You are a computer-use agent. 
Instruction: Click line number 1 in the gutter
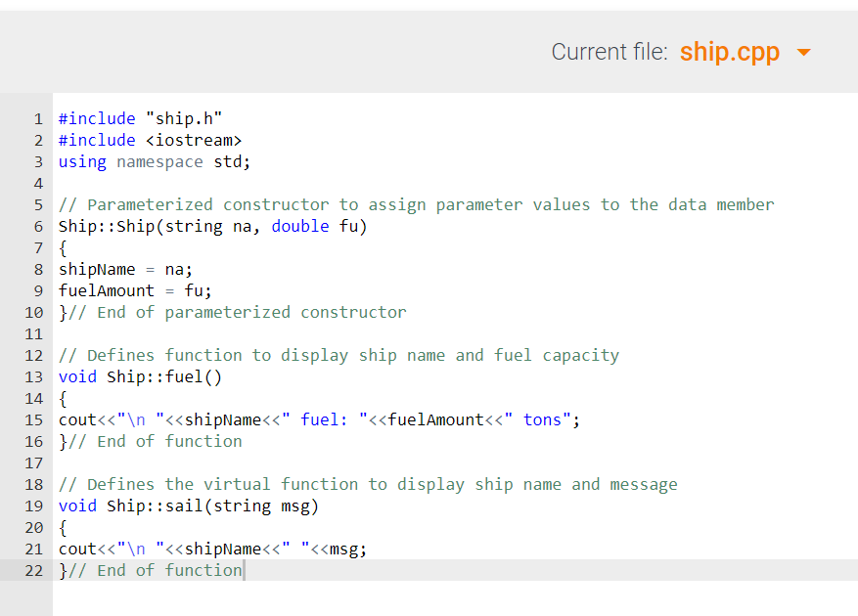pyautogui.click(x=38, y=118)
